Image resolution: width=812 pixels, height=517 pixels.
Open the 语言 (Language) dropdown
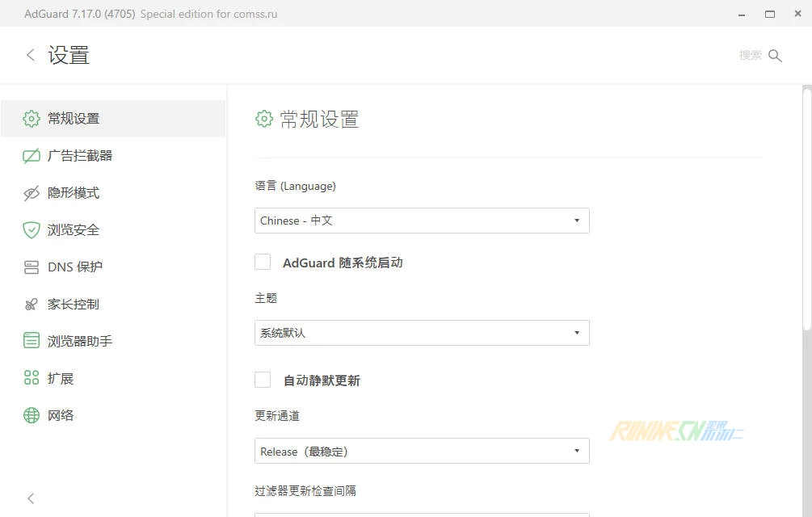421,221
